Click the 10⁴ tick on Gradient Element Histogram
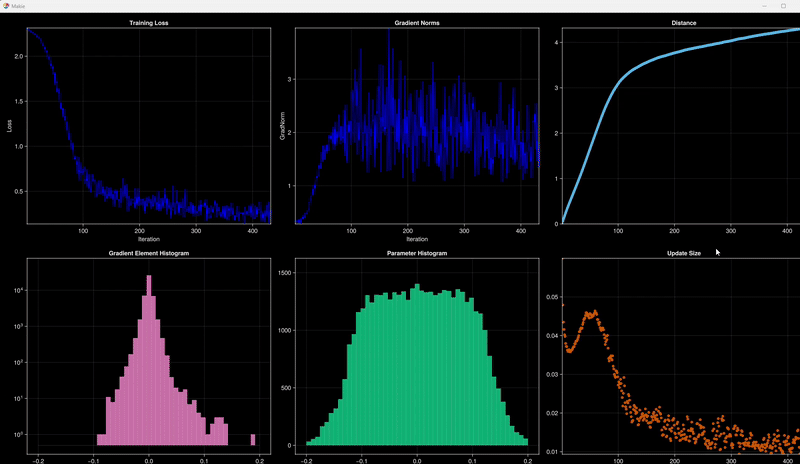 pos(18,290)
